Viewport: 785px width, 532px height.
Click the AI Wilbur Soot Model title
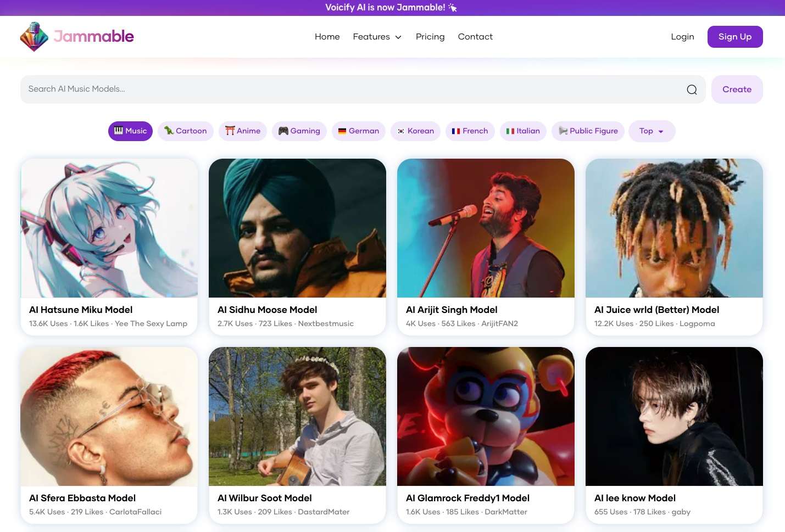[265, 498]
